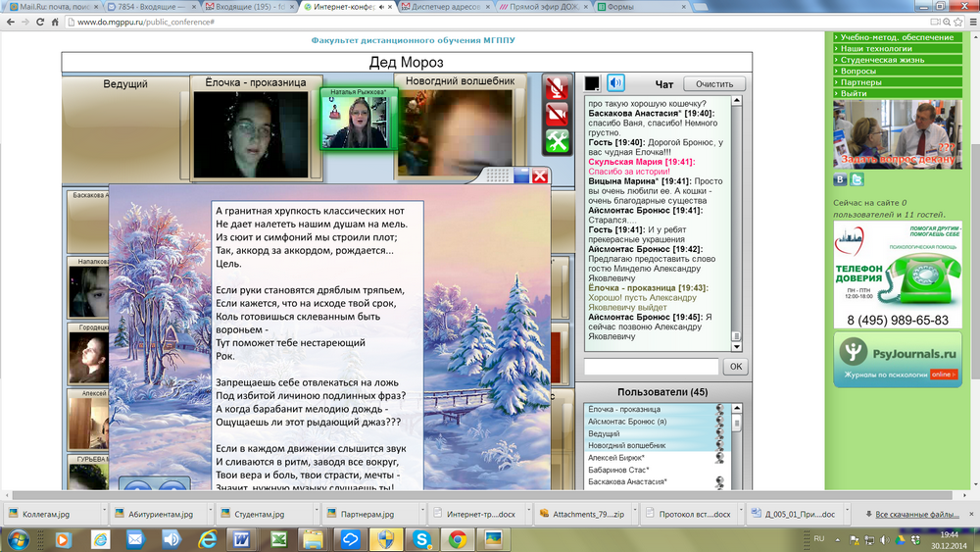The height and width of the screenshot is (552, 980).
Task: Open Skype from taskbar
Action: point(421,539)
